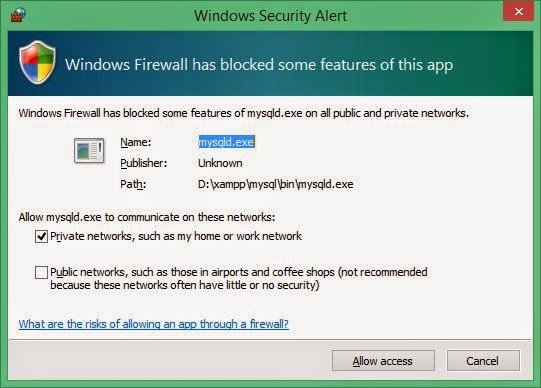Cancel the security alert dialog
This screenshot has width=541, height=388.
(483, 361)
